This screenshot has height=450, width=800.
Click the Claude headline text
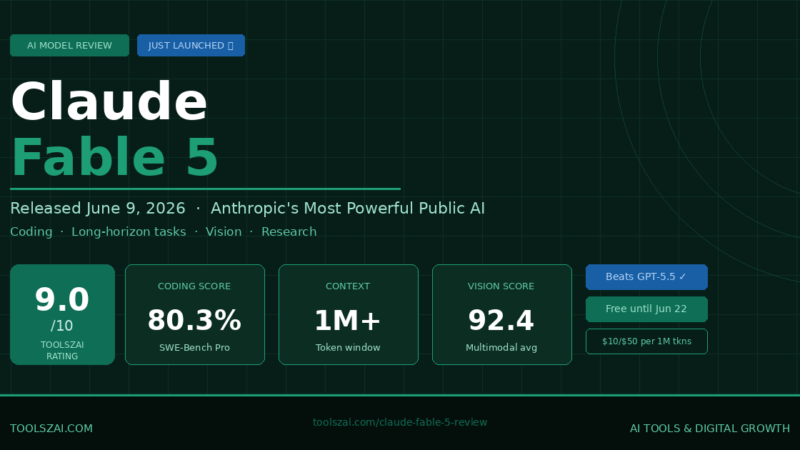pyautogui.click(x=109, y=101)
